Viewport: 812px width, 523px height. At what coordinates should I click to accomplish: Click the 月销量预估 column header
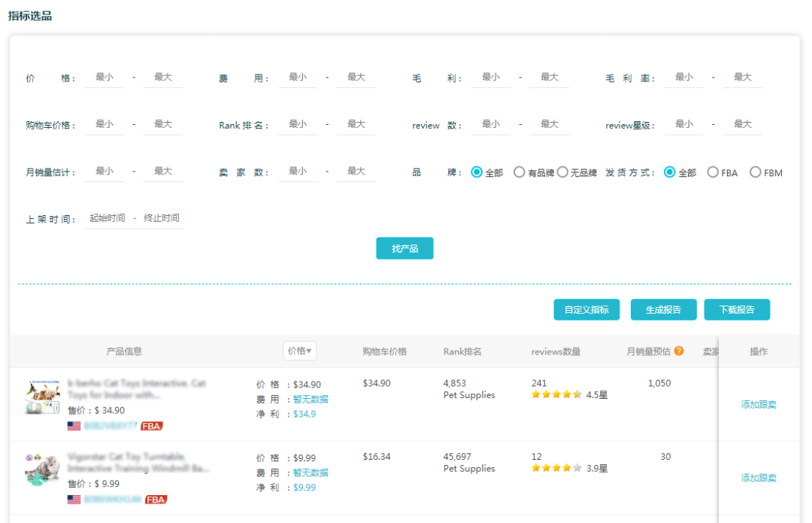click(x=648, y=351)
